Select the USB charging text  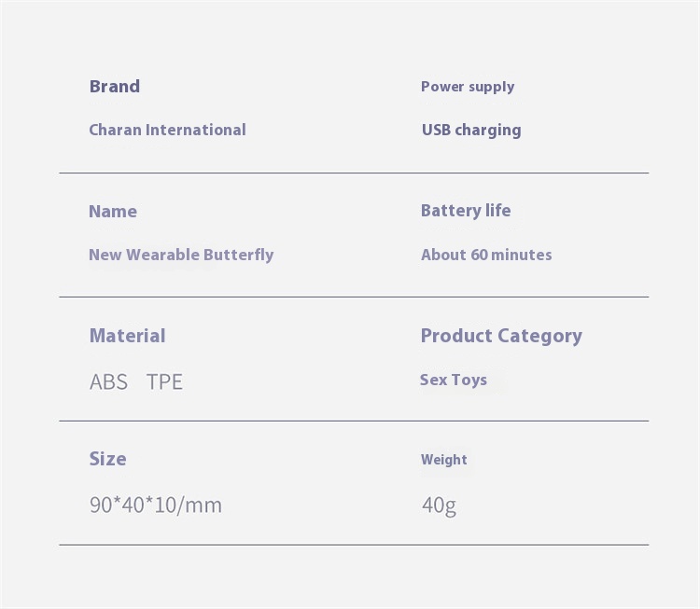[471, 130]
